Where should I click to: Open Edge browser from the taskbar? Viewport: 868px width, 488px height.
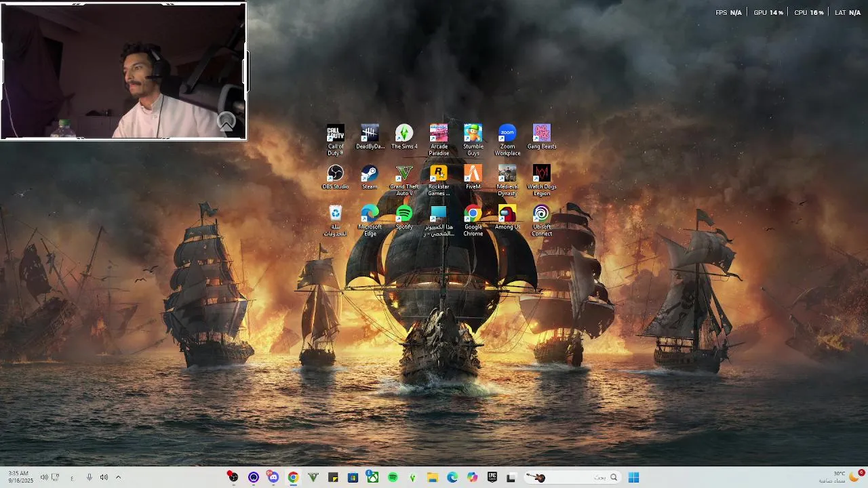[452, 477]
